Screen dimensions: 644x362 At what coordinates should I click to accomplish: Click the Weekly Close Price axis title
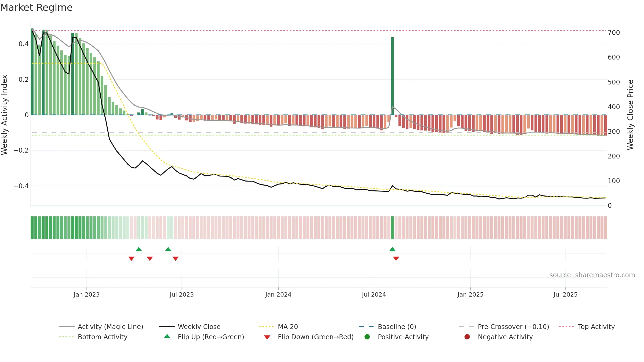630,115
